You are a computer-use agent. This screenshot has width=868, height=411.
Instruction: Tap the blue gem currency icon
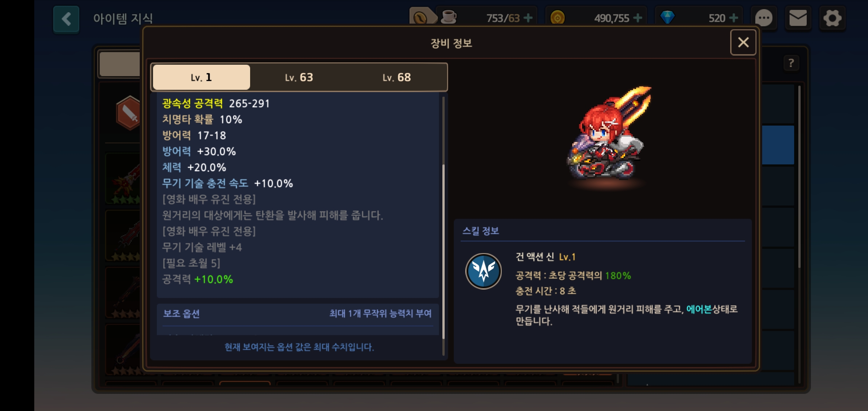coord(667,18)
